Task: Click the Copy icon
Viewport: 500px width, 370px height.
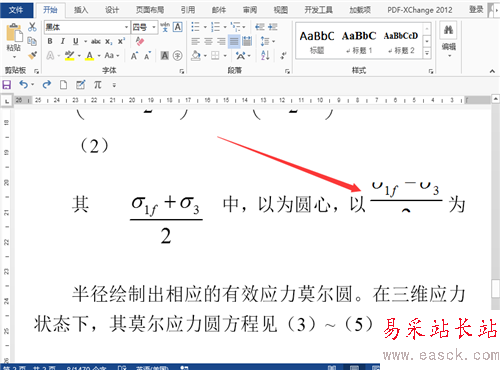Action: pyautogui.click(x=32, y=41)
